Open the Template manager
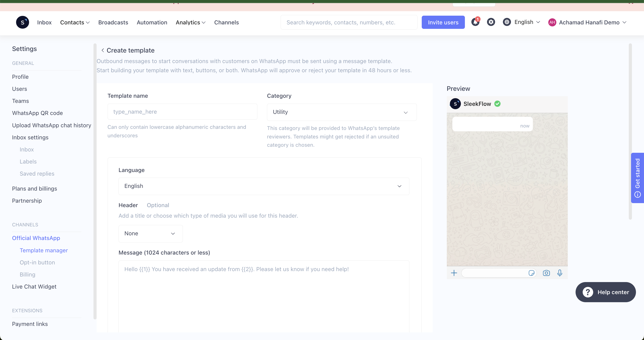 [44, 250]
